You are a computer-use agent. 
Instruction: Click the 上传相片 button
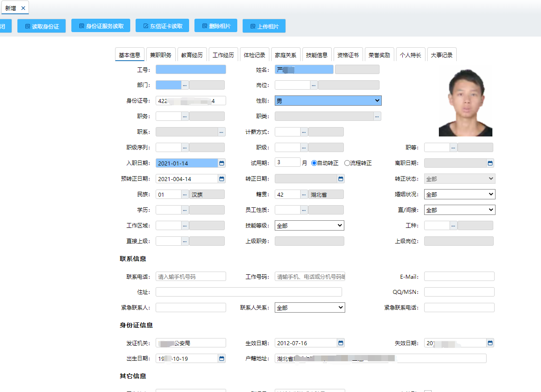click(264, 25)
